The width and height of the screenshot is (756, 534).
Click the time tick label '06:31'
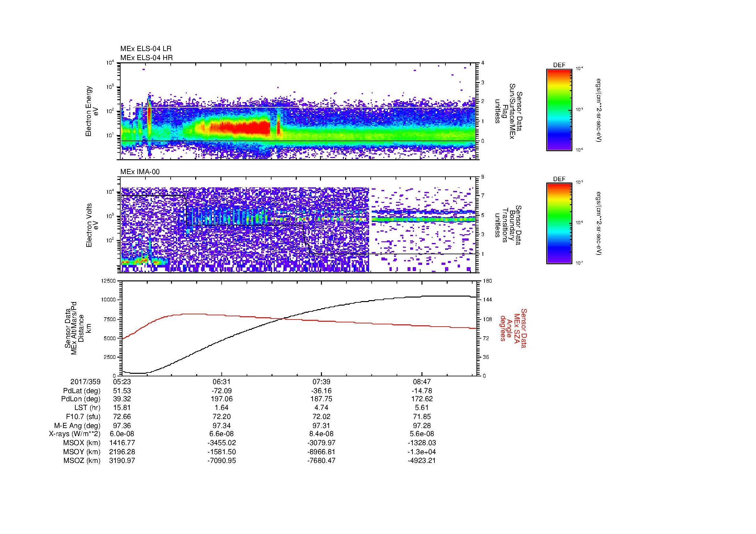tap(222, 382)
